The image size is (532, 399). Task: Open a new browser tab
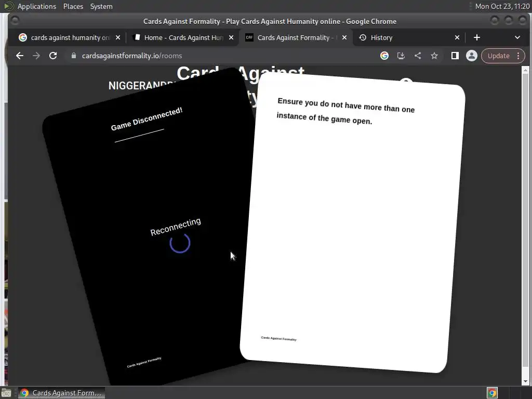coord(477,37)
